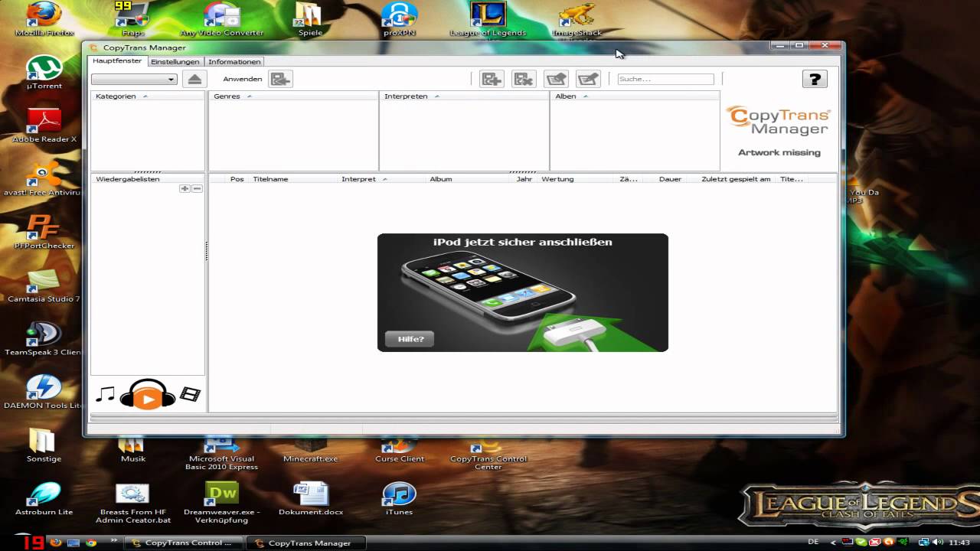Open the iTunes desktop shortcut
This screenshot has width=980, height=551.
pyautogui.click(x=399, y=498)
